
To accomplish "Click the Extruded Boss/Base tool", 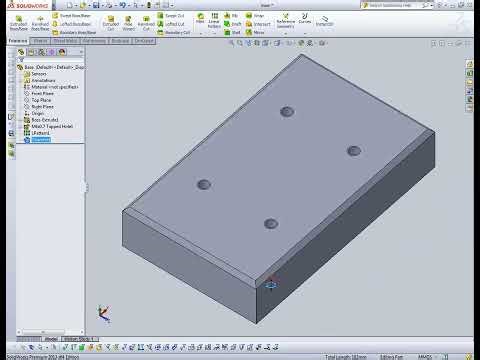I will coord(19,23).
